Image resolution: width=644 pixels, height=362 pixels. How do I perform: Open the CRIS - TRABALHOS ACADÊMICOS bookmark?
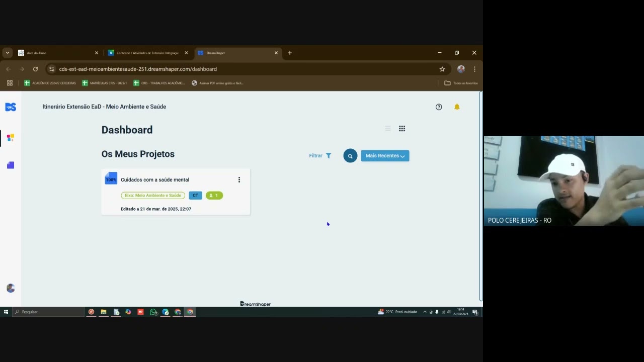[x=159, y=83]
